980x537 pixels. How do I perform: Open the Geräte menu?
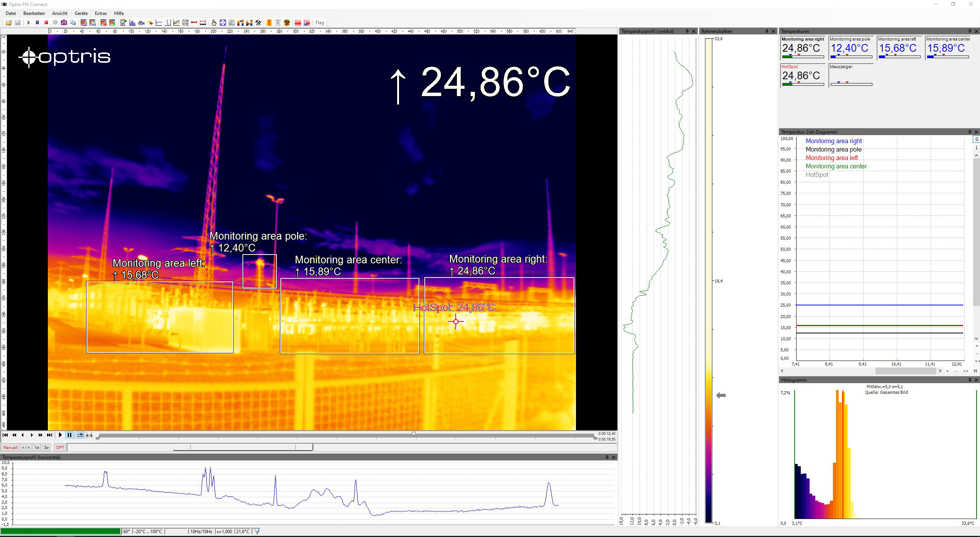pyautogui.click(x=81, y=13)
